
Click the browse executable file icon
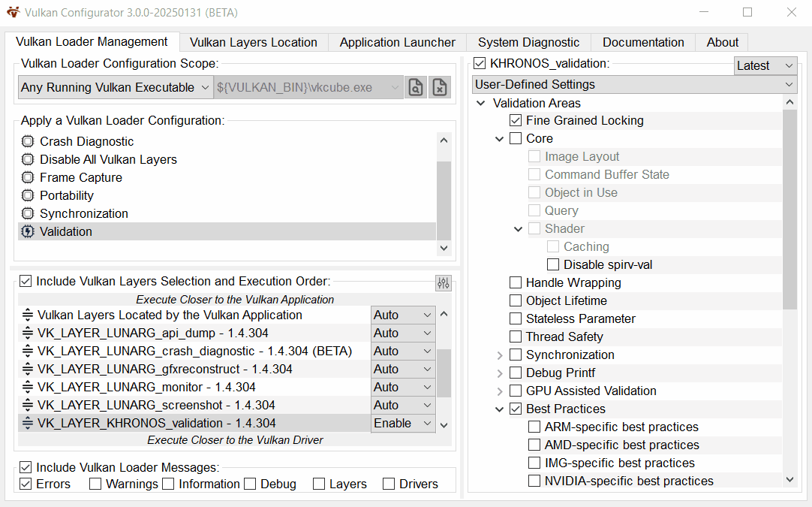pos(415,87)
